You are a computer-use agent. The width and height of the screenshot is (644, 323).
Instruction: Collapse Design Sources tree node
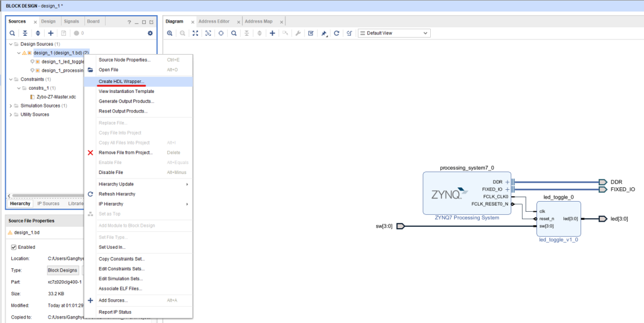11,44
